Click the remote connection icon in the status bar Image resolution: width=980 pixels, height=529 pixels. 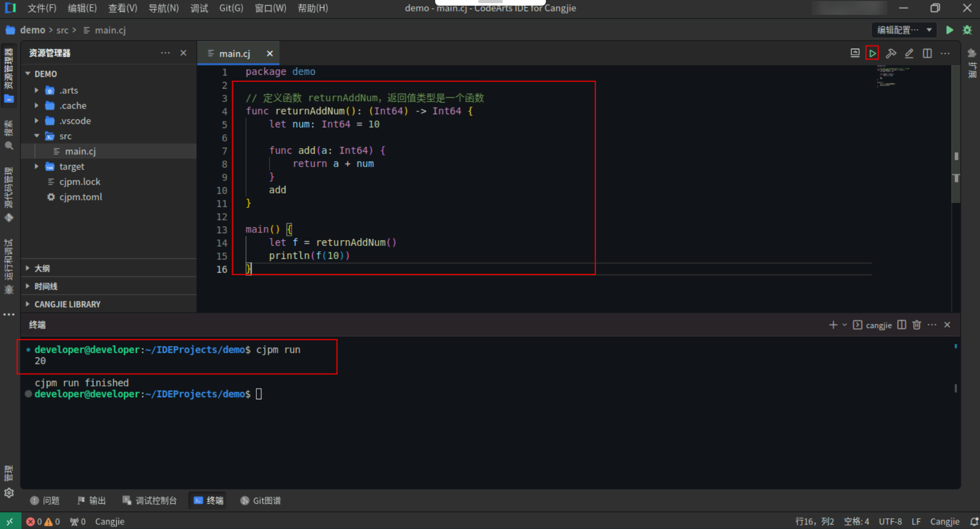pos(10,521)
